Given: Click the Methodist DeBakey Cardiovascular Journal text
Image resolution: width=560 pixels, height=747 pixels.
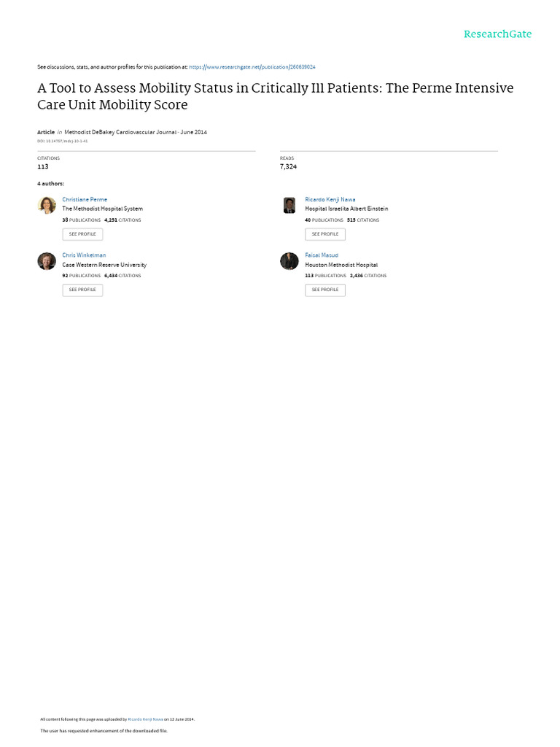Looking at the screenshot, I should click(x=120, y=133).
